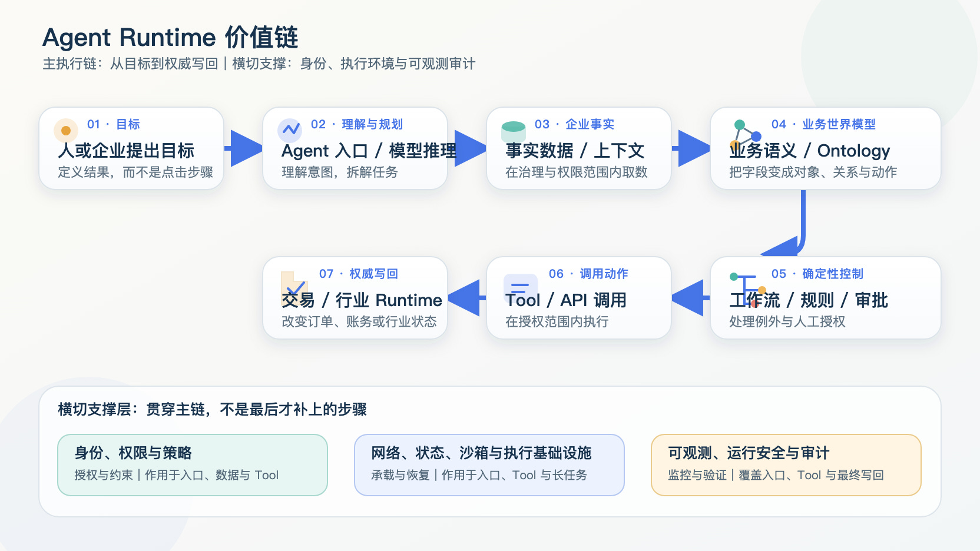Click '在授权范围内执行' description
Screen dimensions: 980x551
tap(557, 321)
